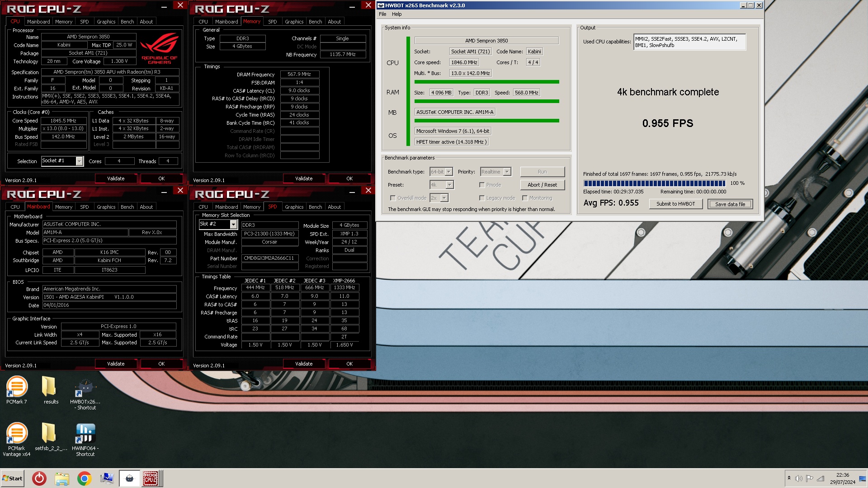Screen dimensions: 868x488
Task: Open the PCMark 7 desktop shortcut
Action: [17, 390]
